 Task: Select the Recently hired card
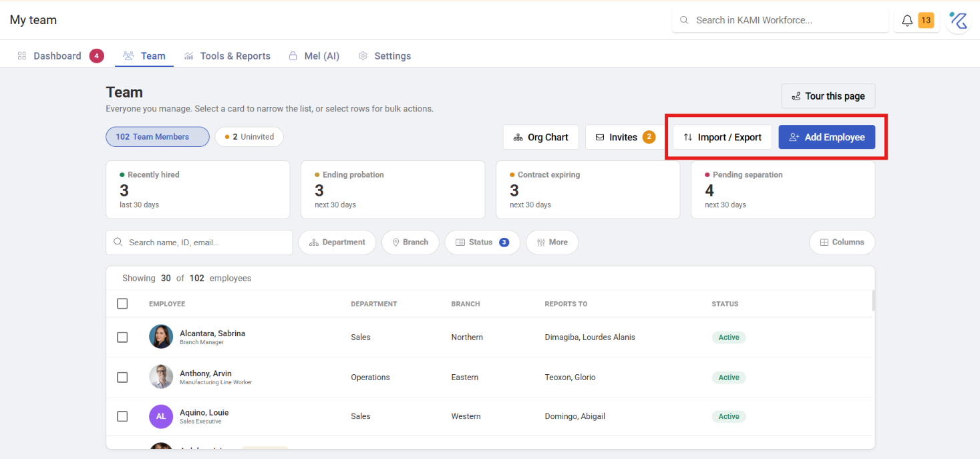[198, 190]
